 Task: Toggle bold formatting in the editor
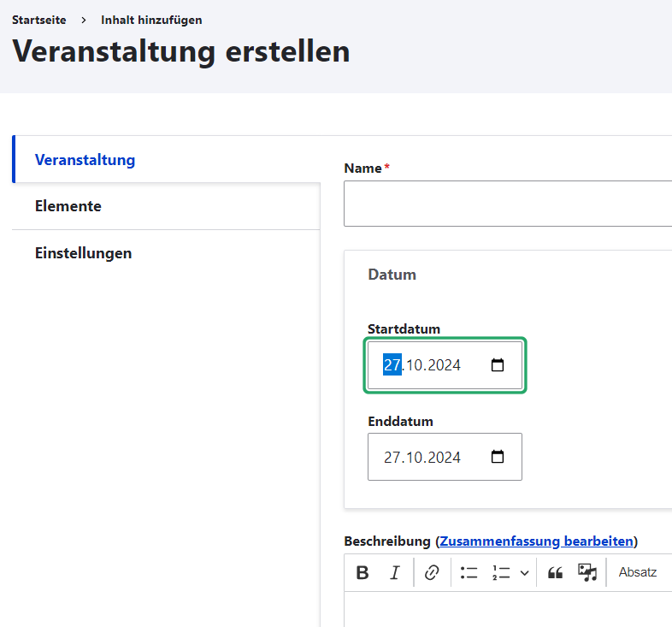click(x=363, y=573)
